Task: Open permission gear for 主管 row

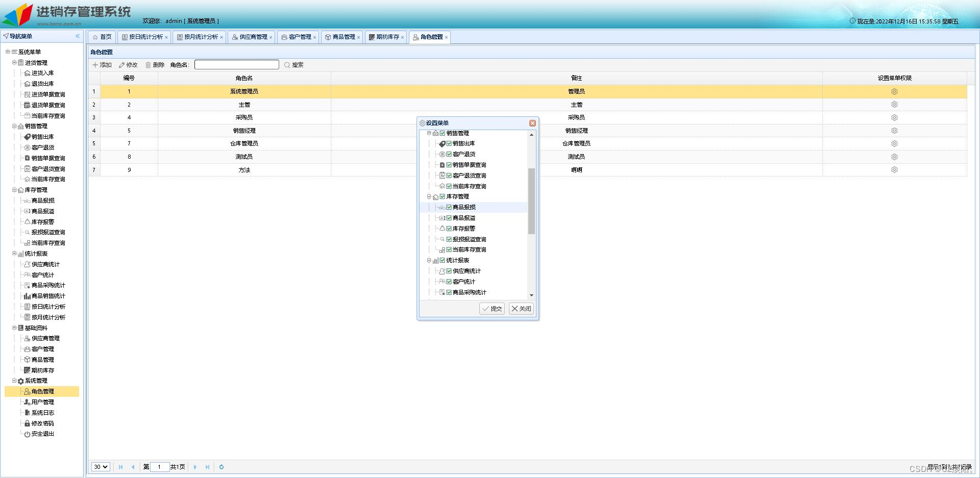Action: pyautogui.click(x=894, y=104)
